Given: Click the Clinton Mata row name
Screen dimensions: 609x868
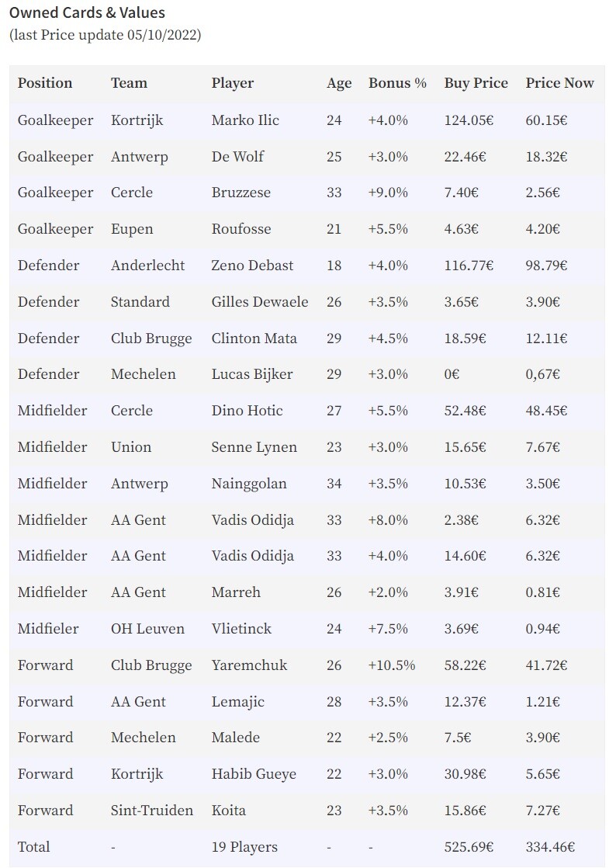Looking at the screenshot, I should tap(254, 339).
